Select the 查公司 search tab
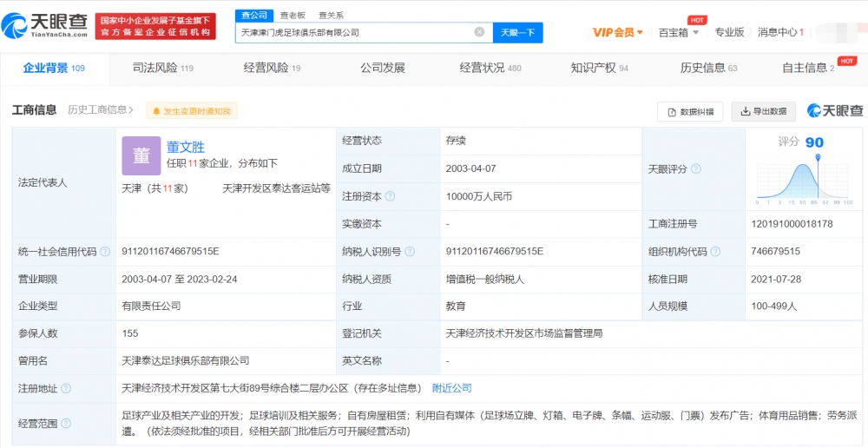Viewport: 868px width, 448px height. coord(254,16)
